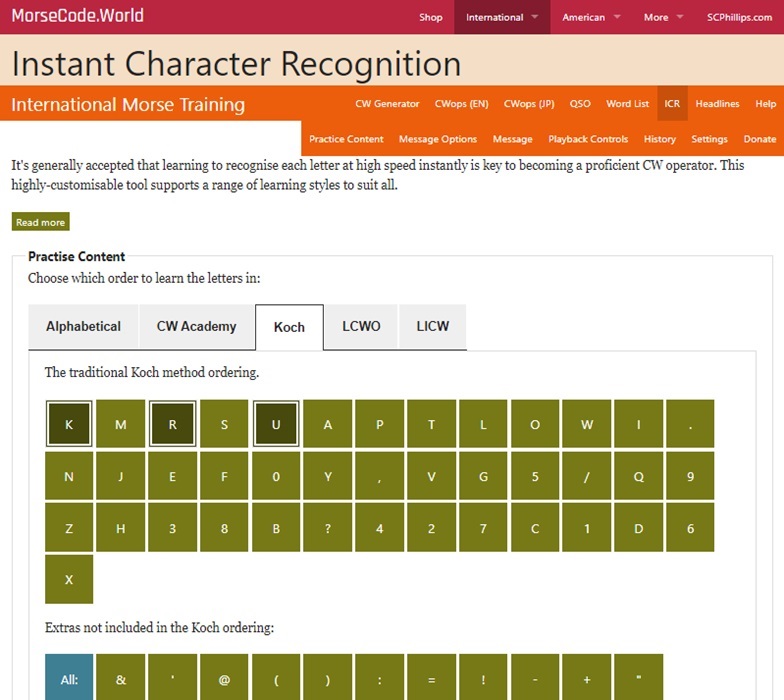The width and height of the screenshot is (784, 700).
Task: Open CWops (EN) trainer
Action: pos(461,104)
